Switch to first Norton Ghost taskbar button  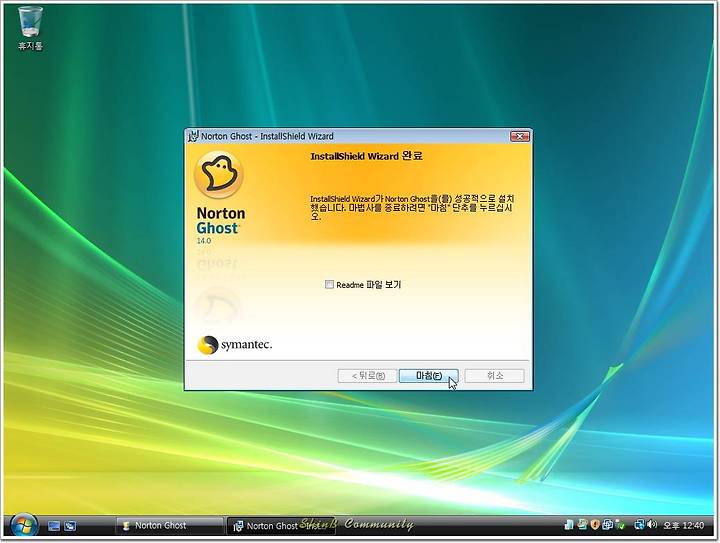point(169,526)
